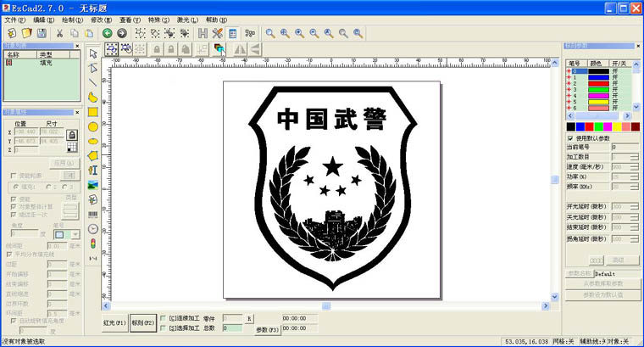The image size is (644, 347).
Task: Close the object list panel
Action: pyautogui.click(x=77, y=46)
